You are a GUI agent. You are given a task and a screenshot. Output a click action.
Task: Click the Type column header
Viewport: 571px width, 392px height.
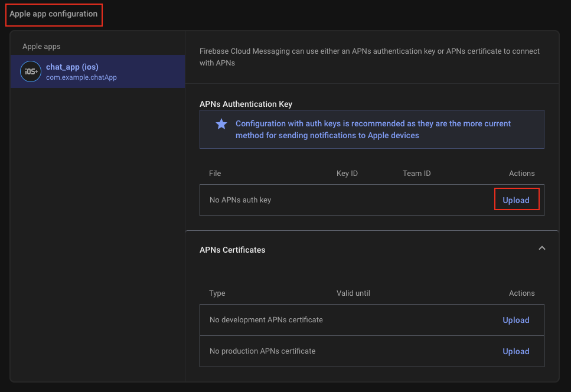click(x=217, y=293)
